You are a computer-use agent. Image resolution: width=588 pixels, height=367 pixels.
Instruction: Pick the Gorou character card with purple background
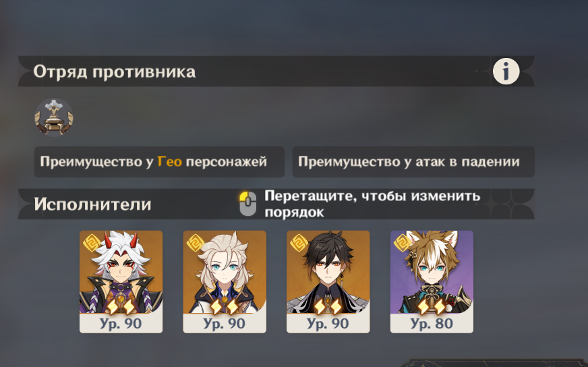(x=432, y=282)
